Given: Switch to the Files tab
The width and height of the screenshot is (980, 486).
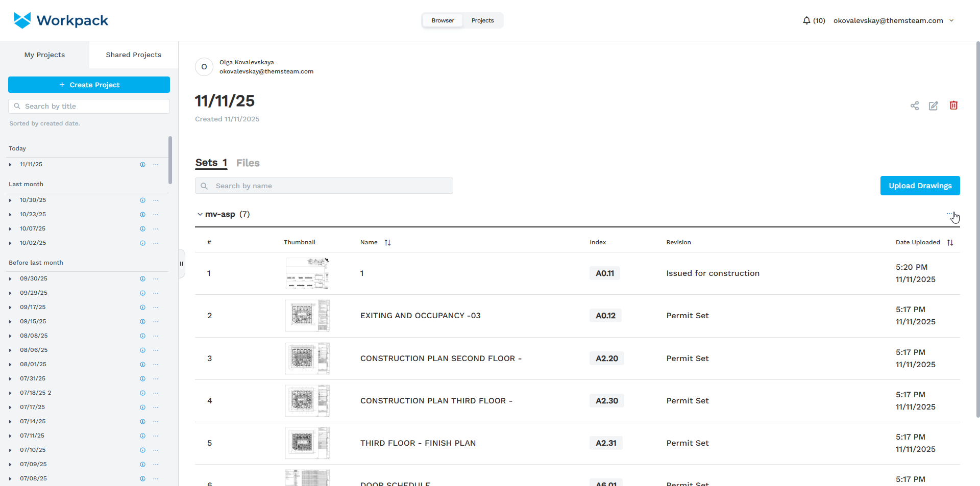Looking at the screenshot, I should [x=248, y=163].
